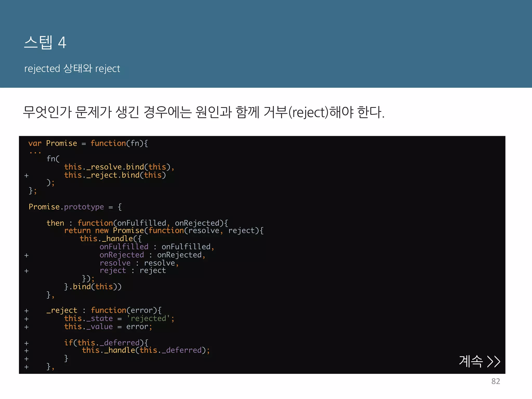Click page number 82
Screen dimensions: 532x399
[x=495, y=381]
